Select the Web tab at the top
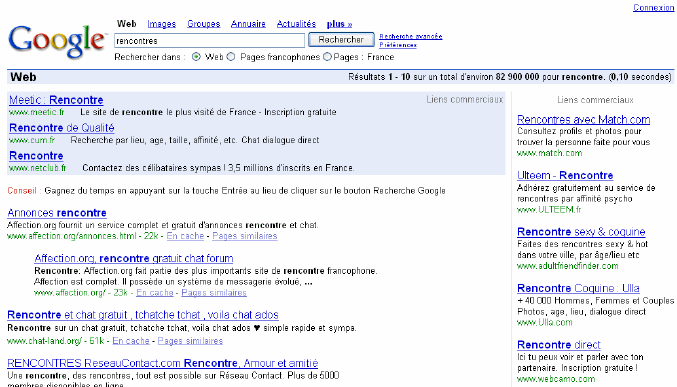 [127, 24]
